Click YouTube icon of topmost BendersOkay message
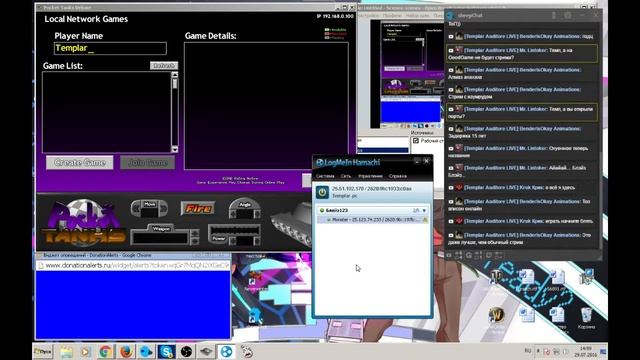Viewport: 640px width, 360px height. coord(451,37)
